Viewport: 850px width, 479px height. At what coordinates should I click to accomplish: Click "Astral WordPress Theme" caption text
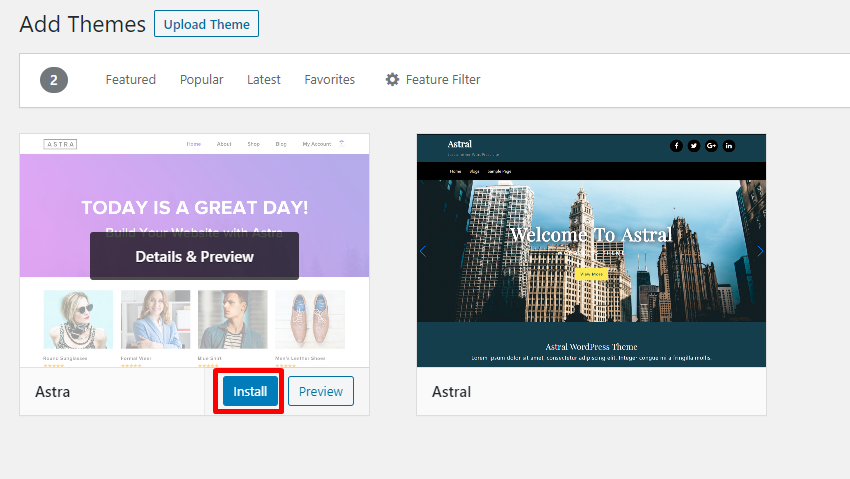591,347
